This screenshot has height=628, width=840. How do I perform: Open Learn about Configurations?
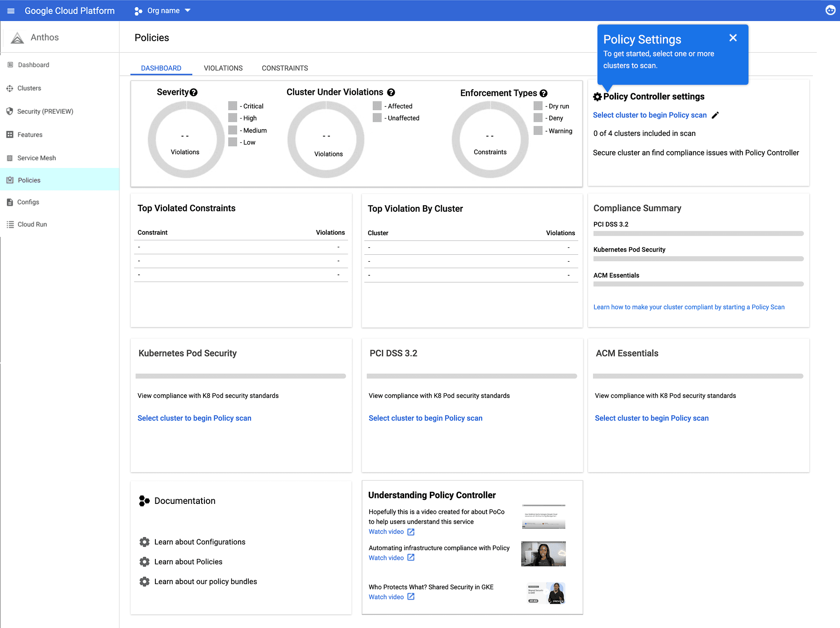tap(200, 542)
